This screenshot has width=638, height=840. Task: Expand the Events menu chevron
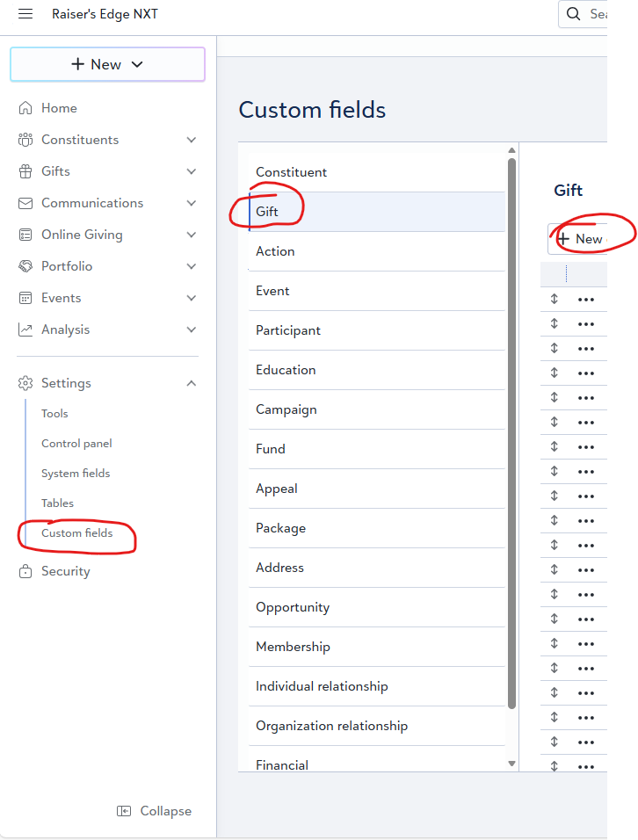pos(192,298)
